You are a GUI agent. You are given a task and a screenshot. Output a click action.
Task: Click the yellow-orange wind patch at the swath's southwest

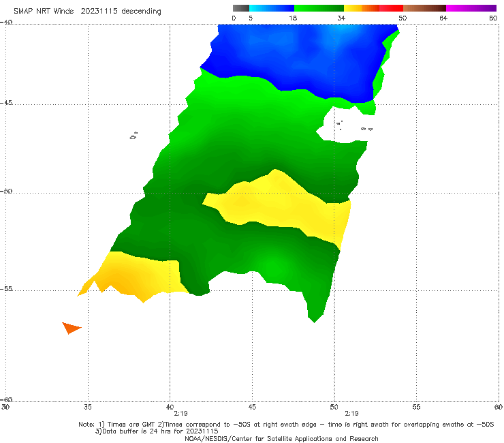pyautogui.click(x=135, y=275)
